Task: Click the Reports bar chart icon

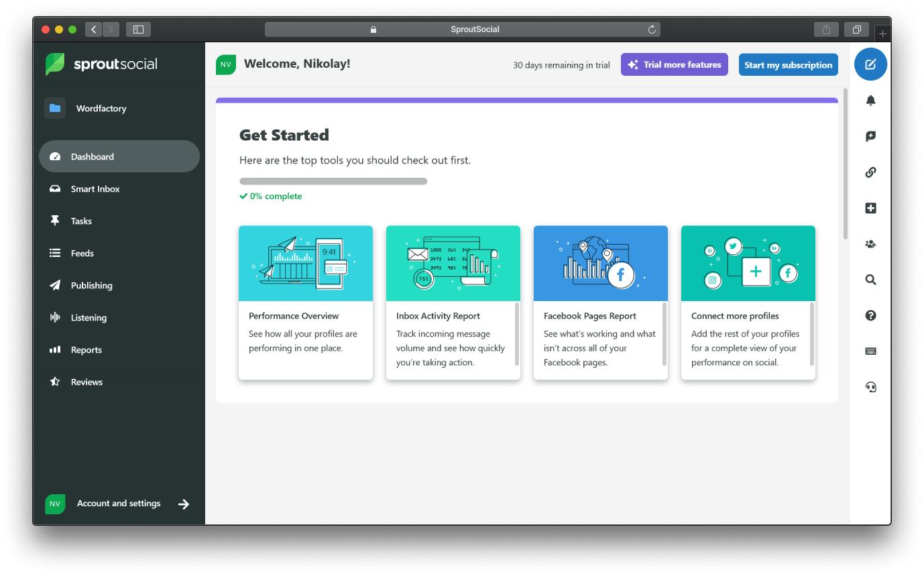Action: 55,349
